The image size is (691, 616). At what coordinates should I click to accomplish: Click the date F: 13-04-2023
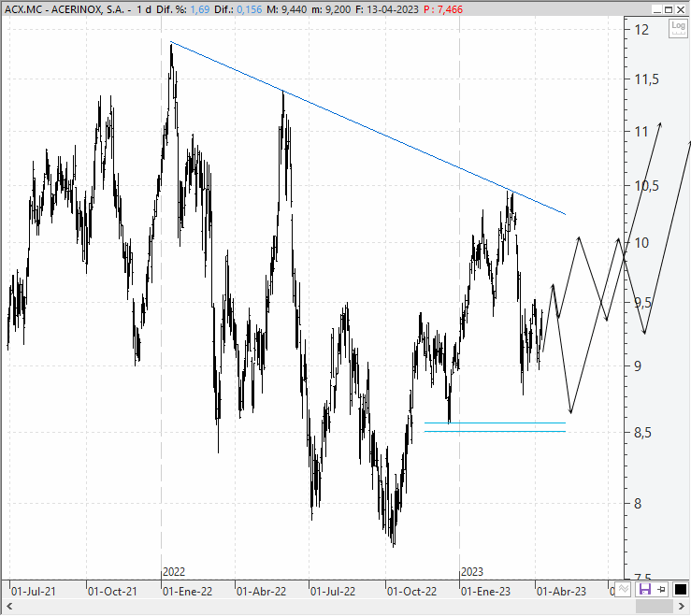pyautogui.click(x=387, y=9)
